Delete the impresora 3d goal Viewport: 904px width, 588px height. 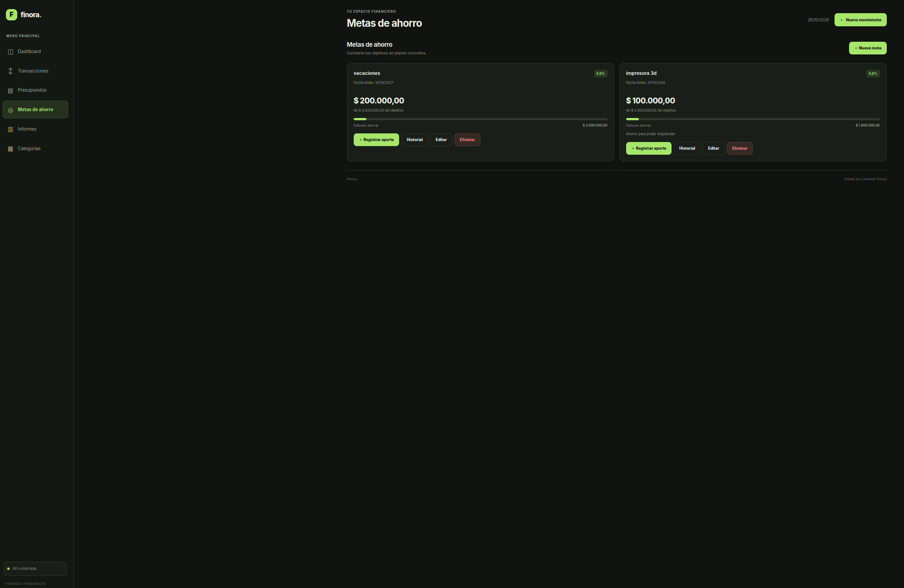click(x=740, y=148)
